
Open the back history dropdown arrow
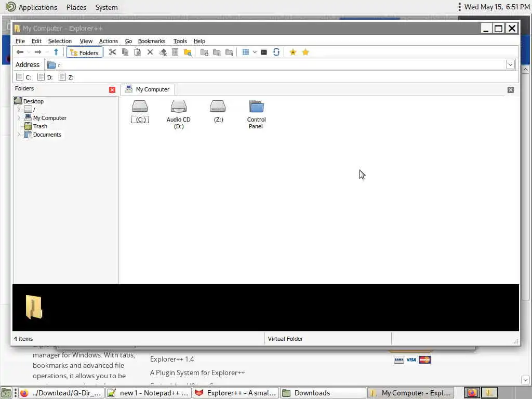coord(29,52)
